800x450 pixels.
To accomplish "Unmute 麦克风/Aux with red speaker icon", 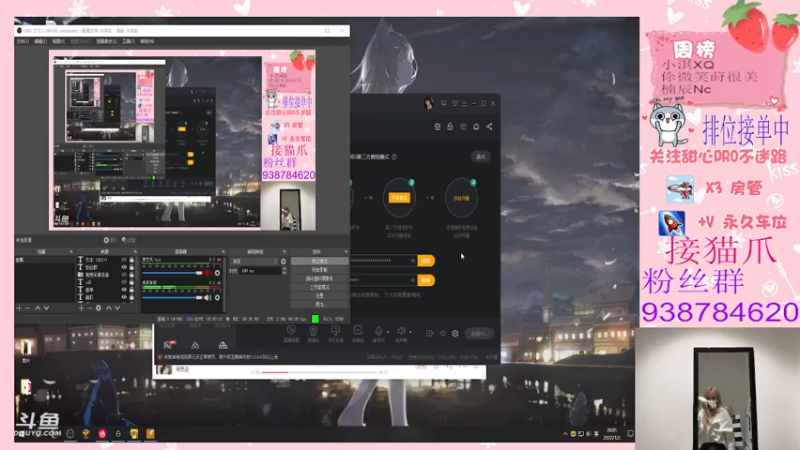I will (208, 273).
